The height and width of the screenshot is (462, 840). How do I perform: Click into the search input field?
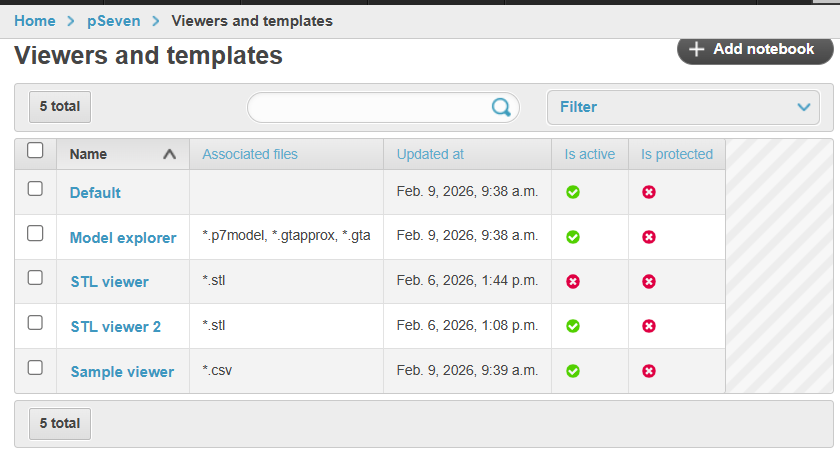point(370,108)
